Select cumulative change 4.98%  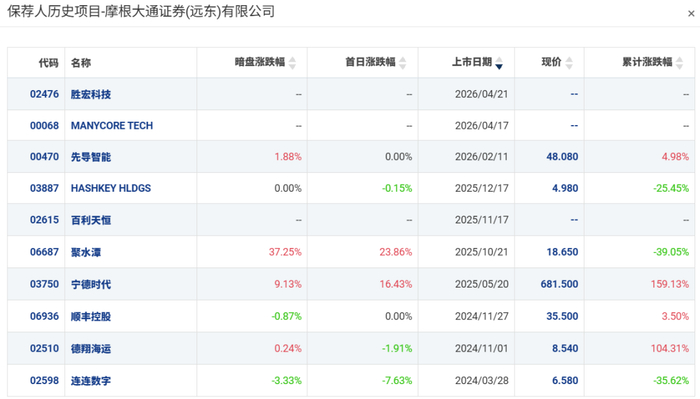675,157
